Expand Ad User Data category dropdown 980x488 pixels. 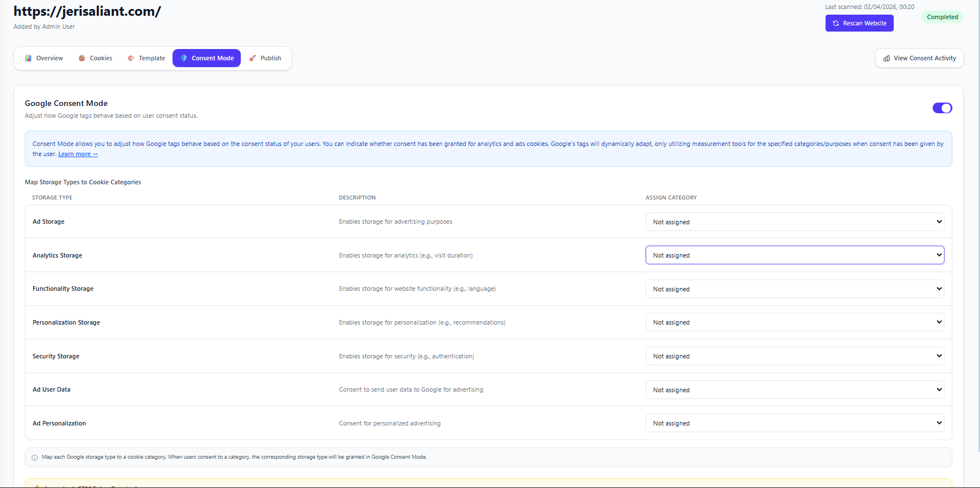pos(794,390)
